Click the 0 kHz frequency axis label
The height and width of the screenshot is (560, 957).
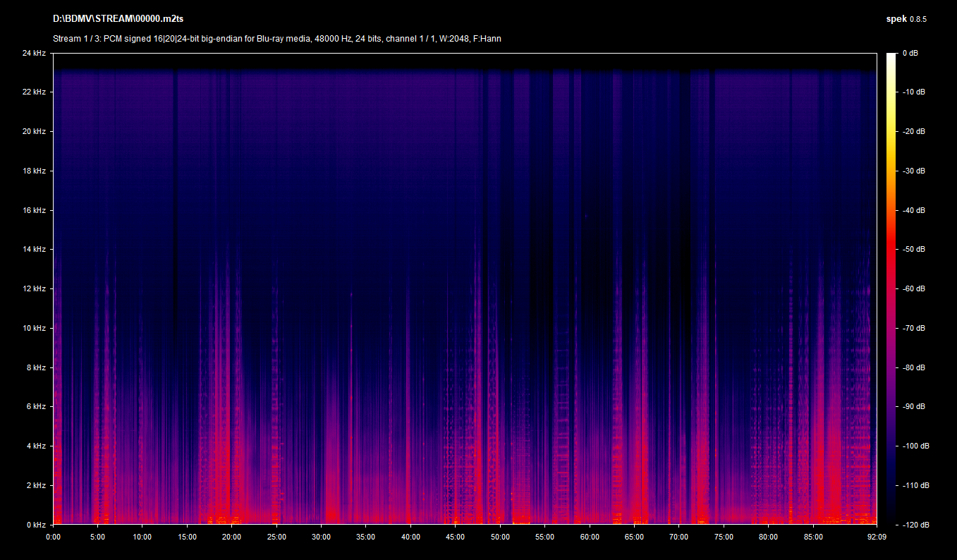tap(36, 525)
